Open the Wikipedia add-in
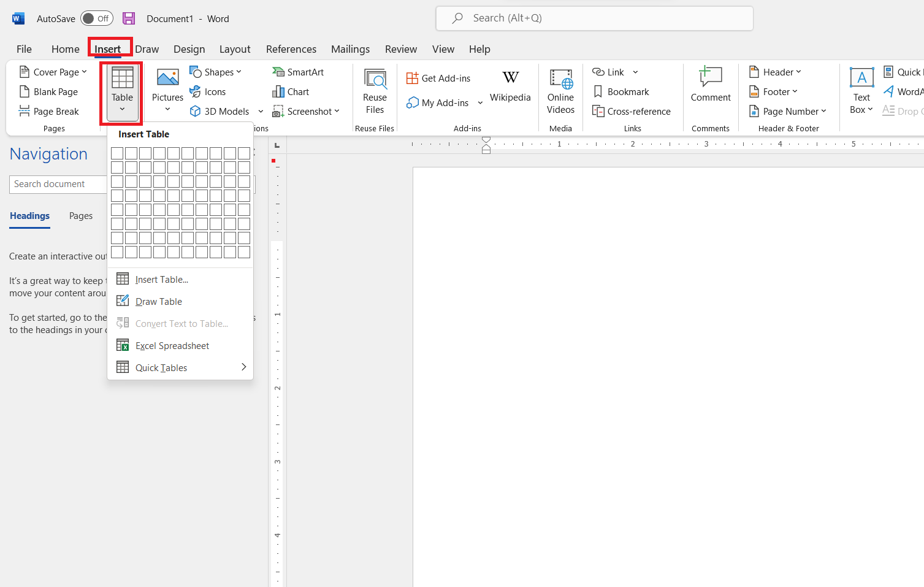This screenshot has height=587, width=924. click(510, 86)
